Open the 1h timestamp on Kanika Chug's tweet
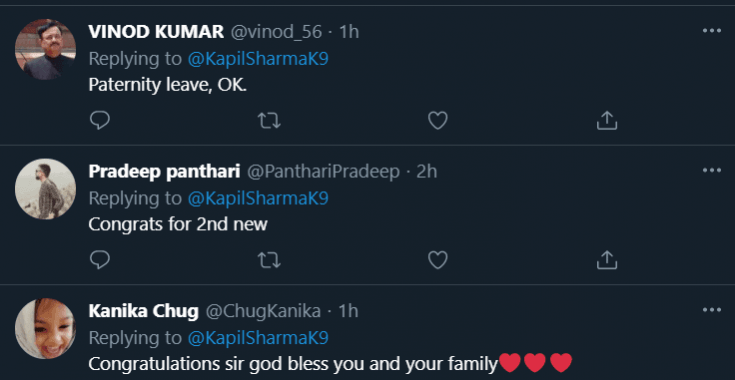 pos(348,311)
